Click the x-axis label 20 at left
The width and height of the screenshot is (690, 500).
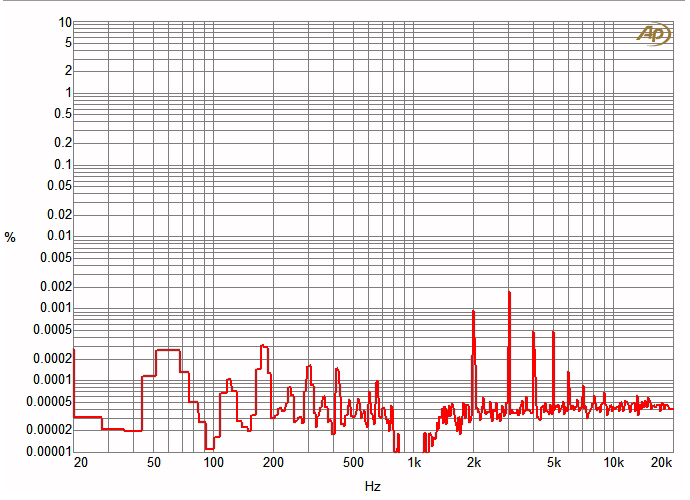tap(81, 463)
